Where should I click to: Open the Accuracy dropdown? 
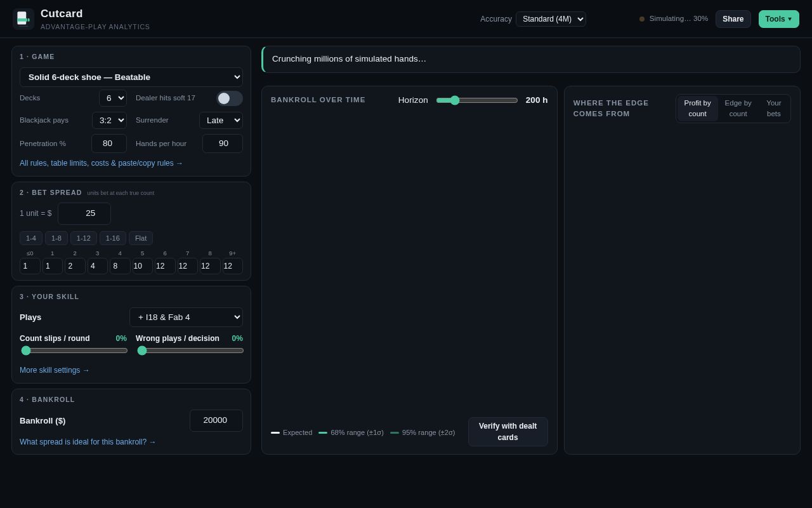coord(551,19)
